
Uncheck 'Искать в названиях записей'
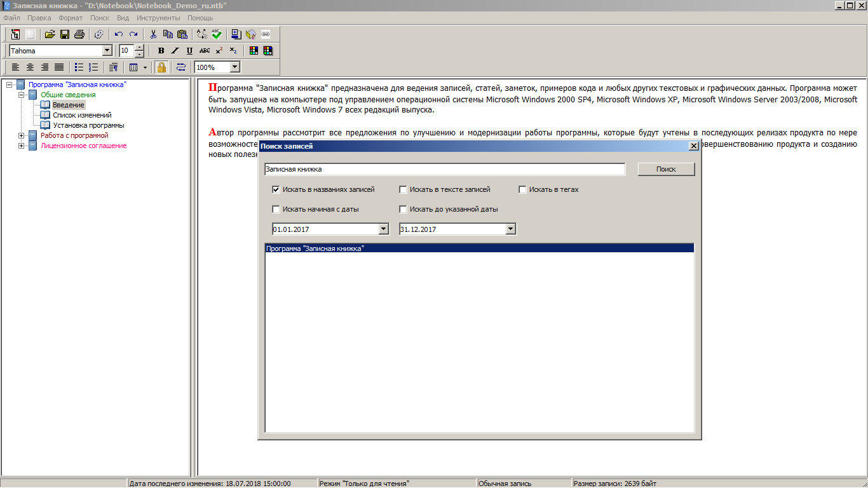point(276,189)
